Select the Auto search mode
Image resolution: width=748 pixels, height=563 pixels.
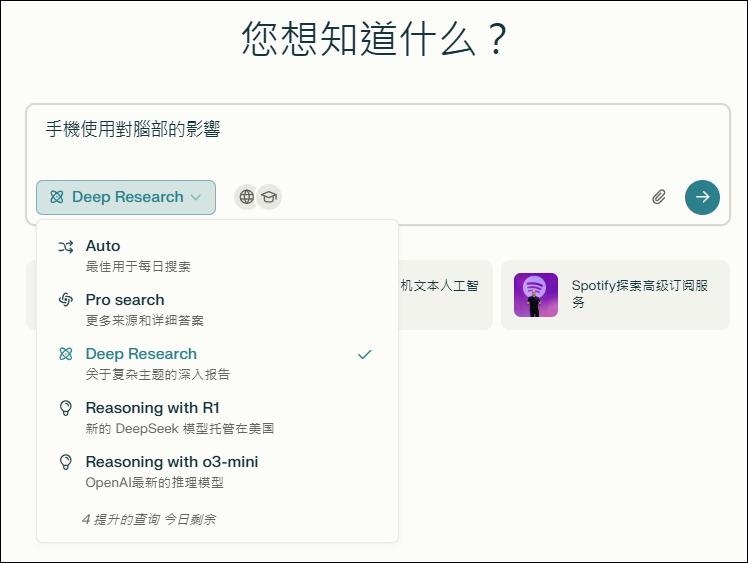pos(217,255)
